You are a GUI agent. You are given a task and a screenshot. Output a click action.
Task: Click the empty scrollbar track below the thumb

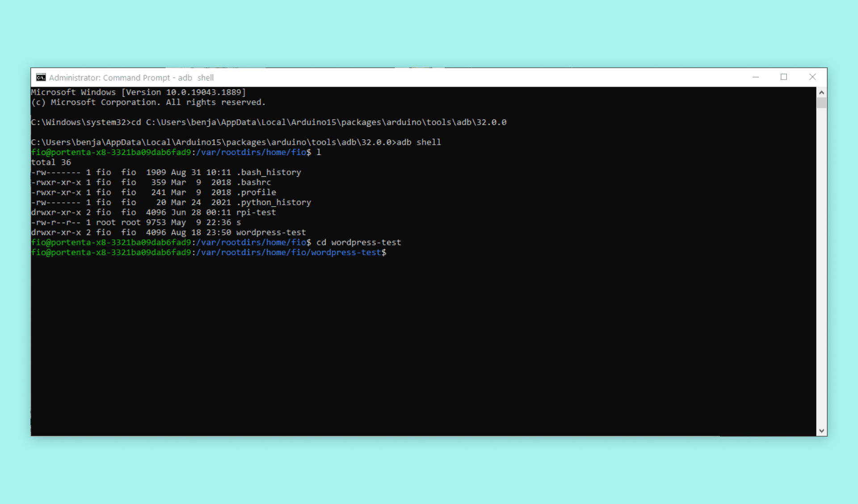(821, 268)
